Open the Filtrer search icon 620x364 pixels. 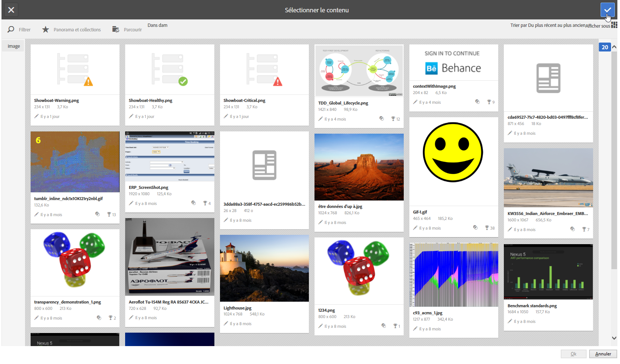click(x=11, y=29)
